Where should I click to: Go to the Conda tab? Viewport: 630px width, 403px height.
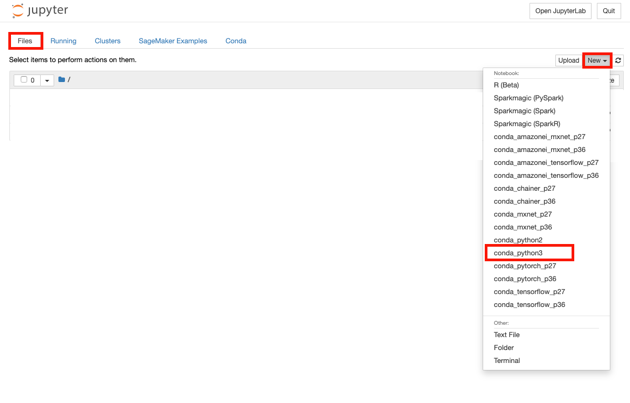click(x=236, y=41)
